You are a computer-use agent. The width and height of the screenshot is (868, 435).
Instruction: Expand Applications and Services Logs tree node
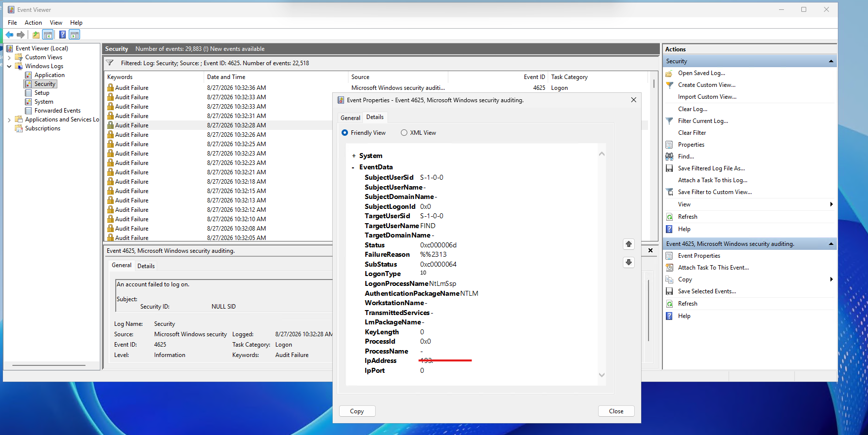(x=9, y=119)
